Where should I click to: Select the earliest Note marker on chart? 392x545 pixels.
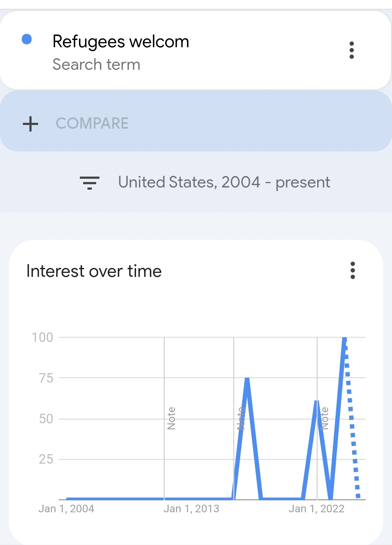coord(171,418)
